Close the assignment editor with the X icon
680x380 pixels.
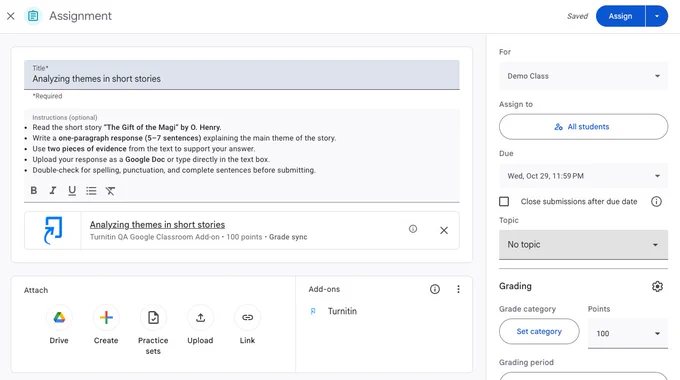11,16
